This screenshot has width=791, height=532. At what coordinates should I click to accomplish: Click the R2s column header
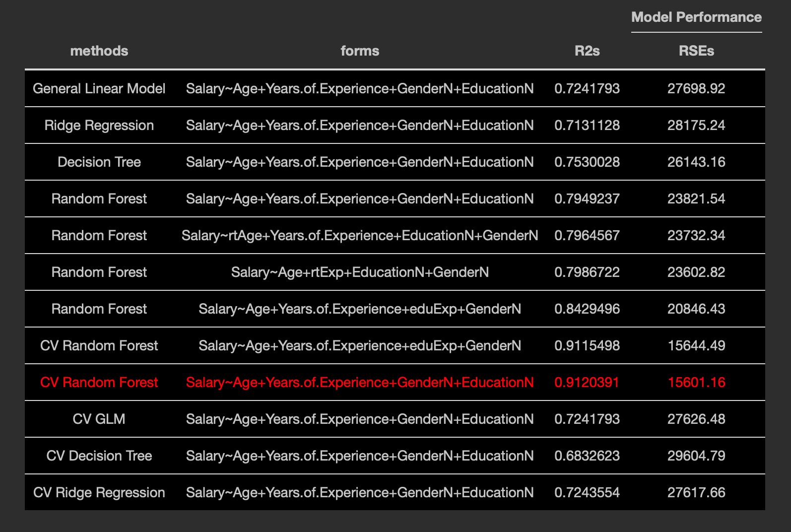(587, 51)
